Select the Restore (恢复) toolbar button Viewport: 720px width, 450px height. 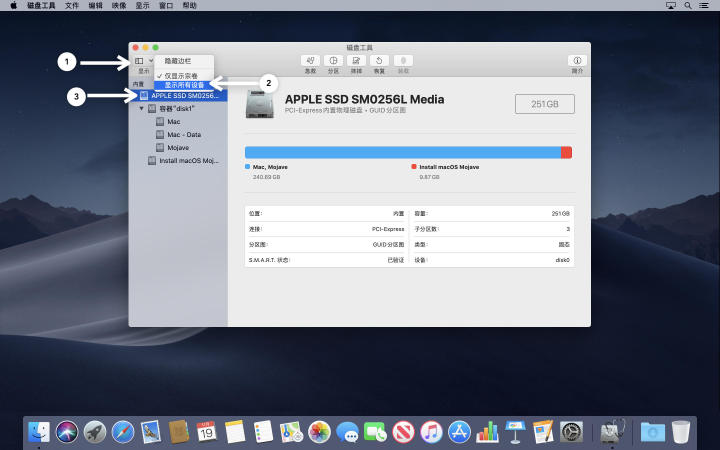tap(379, 61)
